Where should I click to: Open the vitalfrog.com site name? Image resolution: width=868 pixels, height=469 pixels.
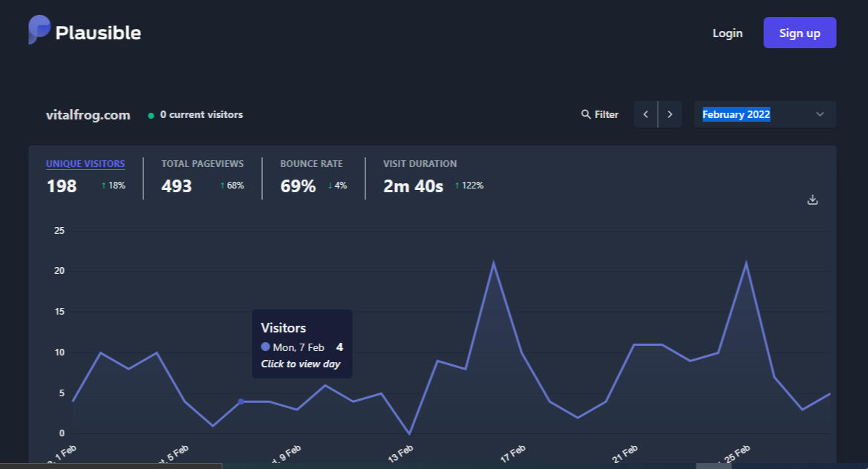click(x=88, y=115)
